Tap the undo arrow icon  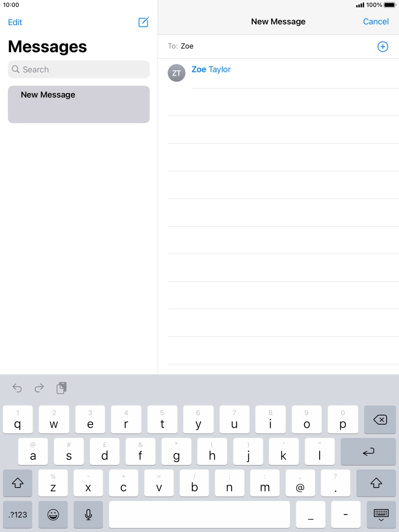[x=17, y=388]
